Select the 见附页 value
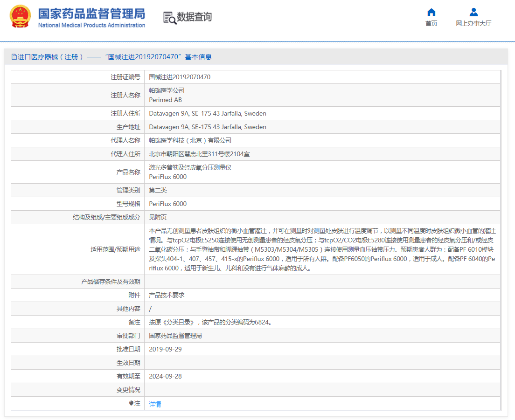Viewport: 515px width, 420px height. click(158, 217)
